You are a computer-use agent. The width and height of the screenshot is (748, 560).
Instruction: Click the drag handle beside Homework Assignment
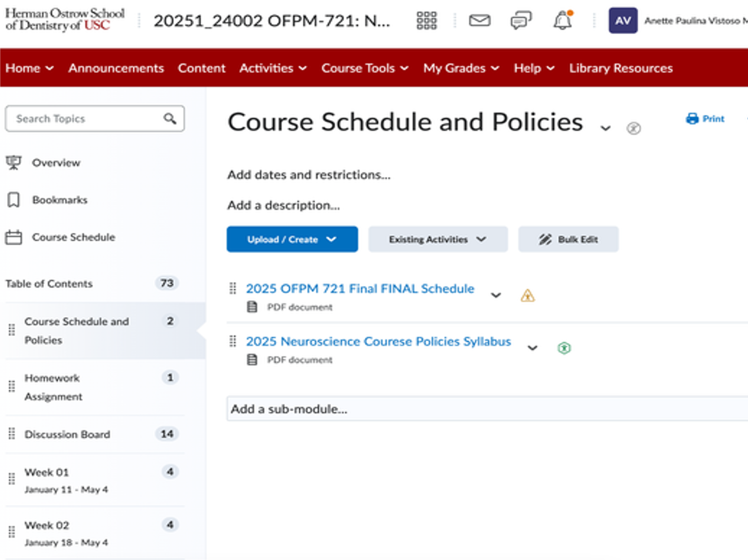(12, 386)
